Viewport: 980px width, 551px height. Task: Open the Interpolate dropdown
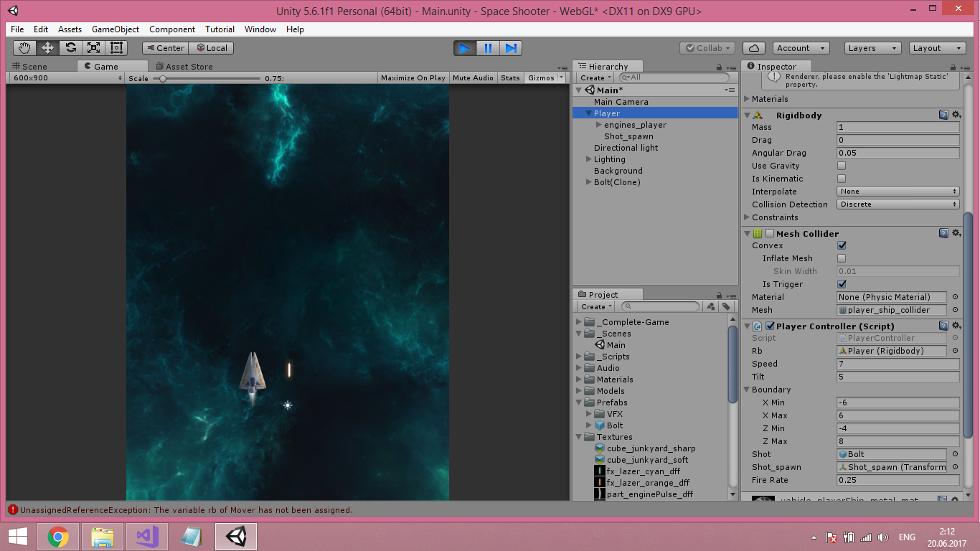point(898,192)
